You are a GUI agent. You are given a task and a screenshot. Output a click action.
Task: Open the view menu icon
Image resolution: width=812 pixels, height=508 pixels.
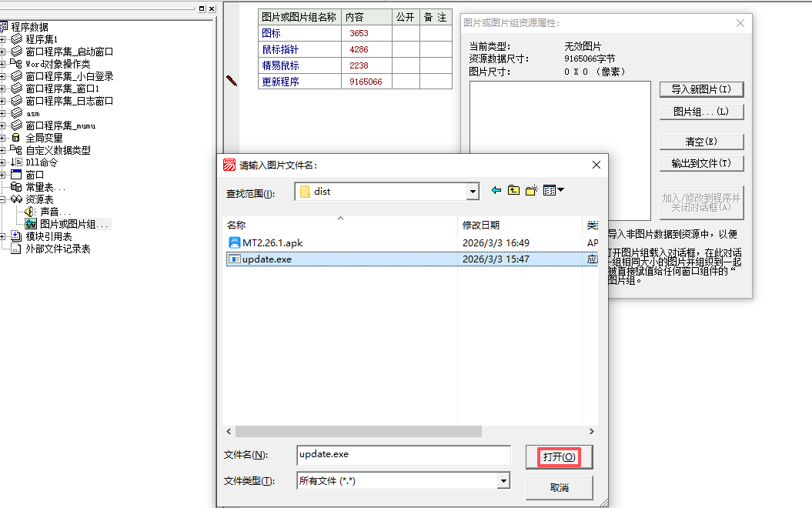click(x=553, y=190)
